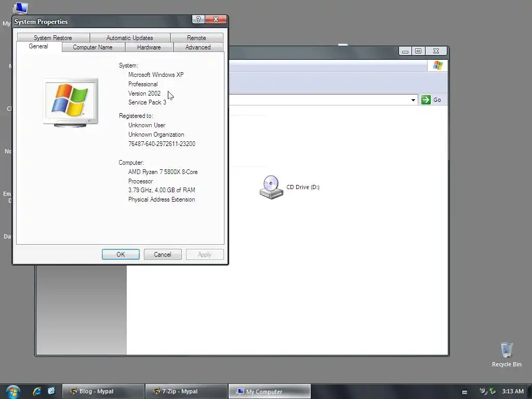Minimize the My Computer window

pos(405,51)
